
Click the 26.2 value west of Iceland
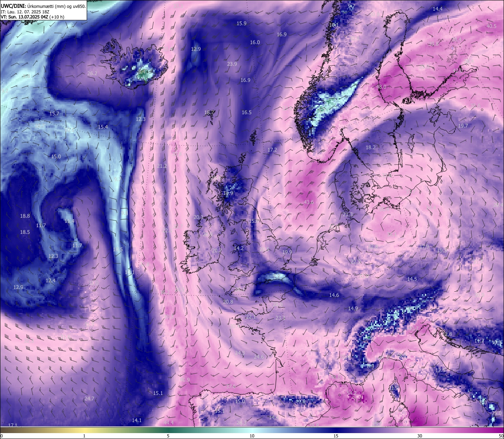[92, 73]
